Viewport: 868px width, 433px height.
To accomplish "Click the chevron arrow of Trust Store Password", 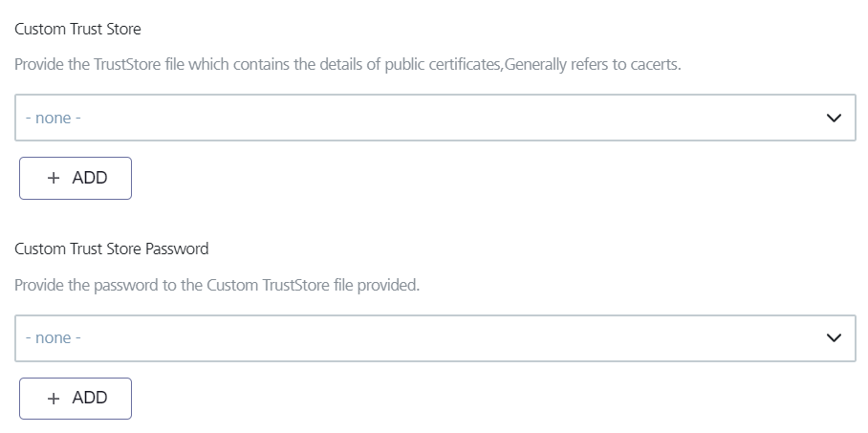I will pyautogui.click(x=834, y=338).
